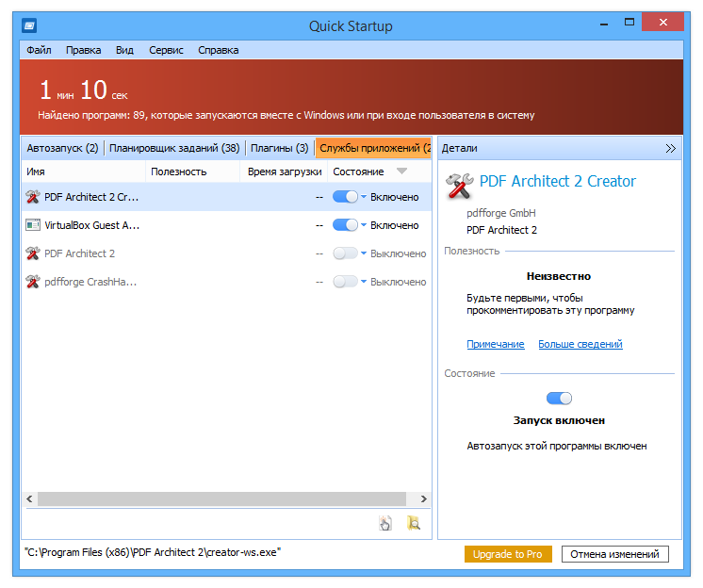Open state dropdown for PDF Architect 2 Creator
This screenshot has width=703, height=588.
[364, 197]
